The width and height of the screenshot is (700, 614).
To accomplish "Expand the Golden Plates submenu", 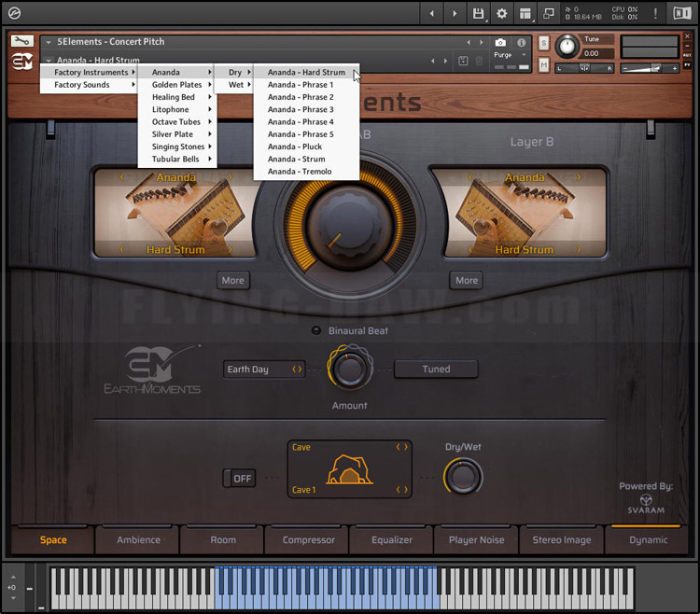I will point(177,85).
